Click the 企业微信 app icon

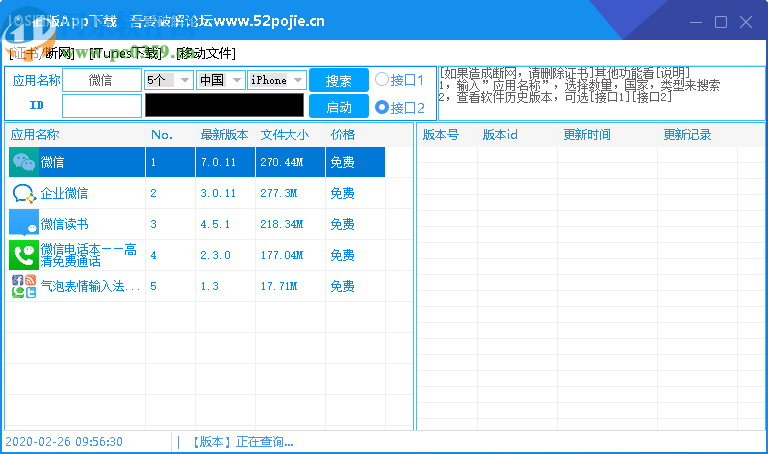(x=24, y=193)
